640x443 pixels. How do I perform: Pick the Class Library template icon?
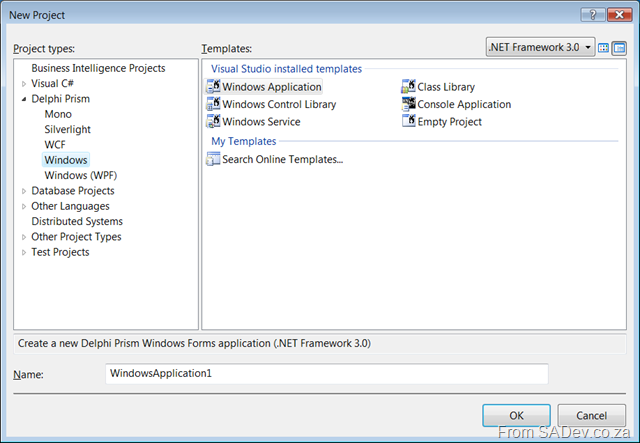[408, 86]
